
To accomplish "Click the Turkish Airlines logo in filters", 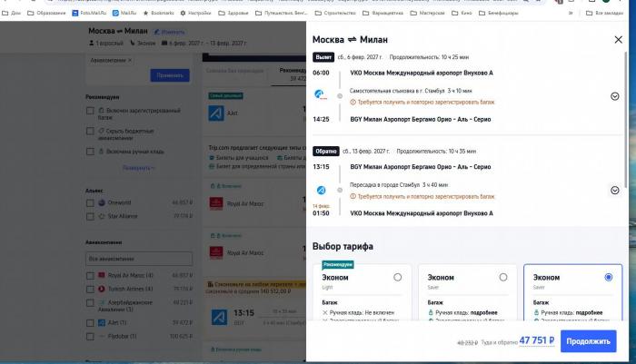I will click(x=102, y=289).
